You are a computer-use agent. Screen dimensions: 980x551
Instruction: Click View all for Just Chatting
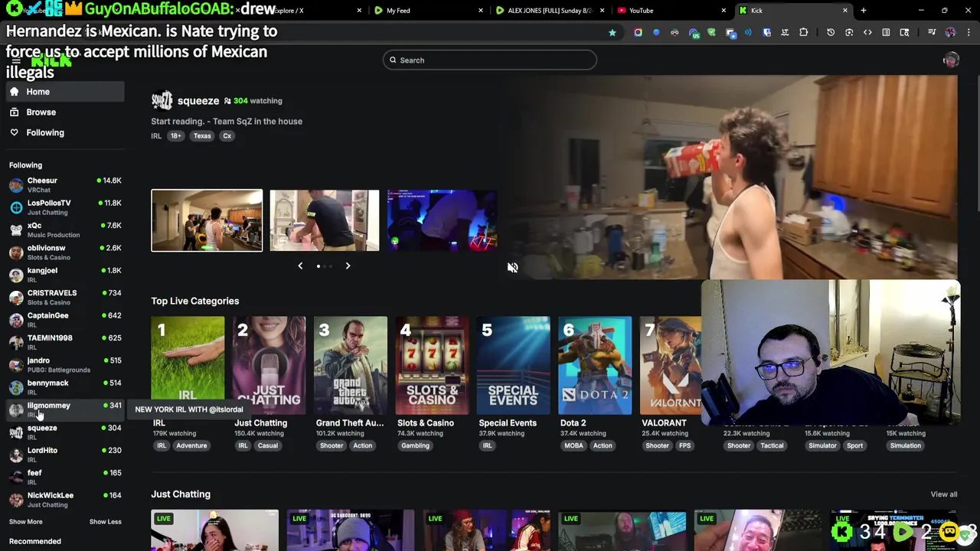(943, 494)
